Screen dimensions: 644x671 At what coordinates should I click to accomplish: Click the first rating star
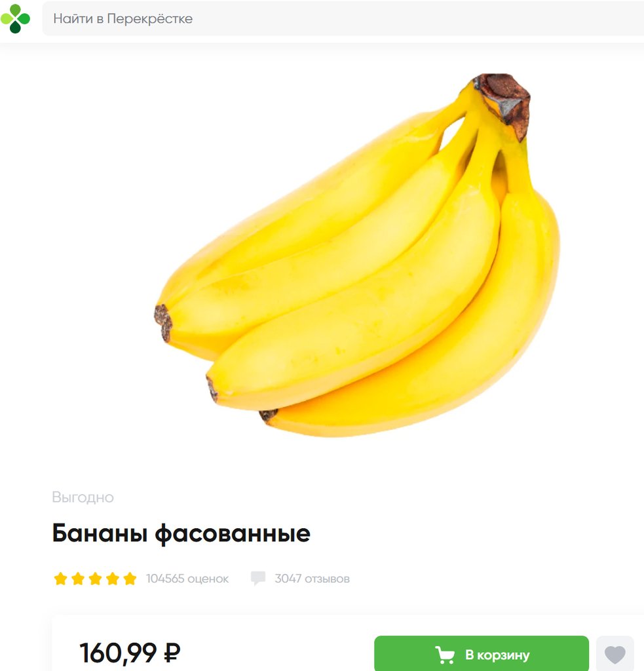[x=61, y=579]
